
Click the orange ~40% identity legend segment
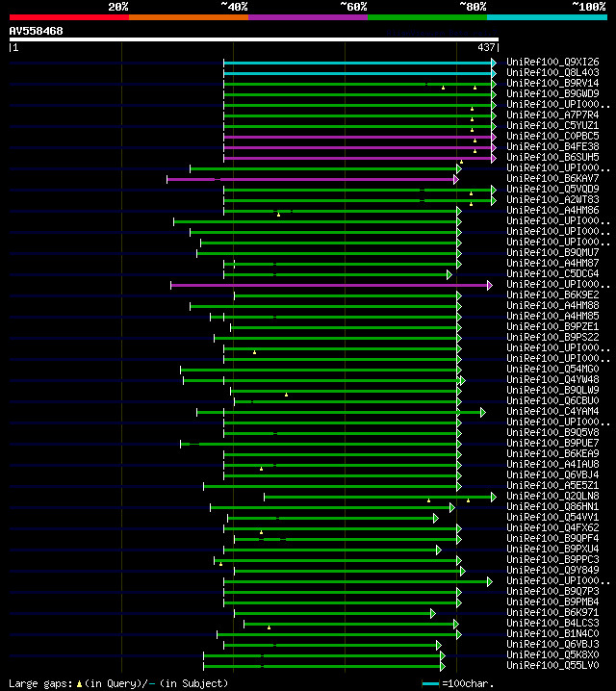pyautogui.click(x=189, y=17)
